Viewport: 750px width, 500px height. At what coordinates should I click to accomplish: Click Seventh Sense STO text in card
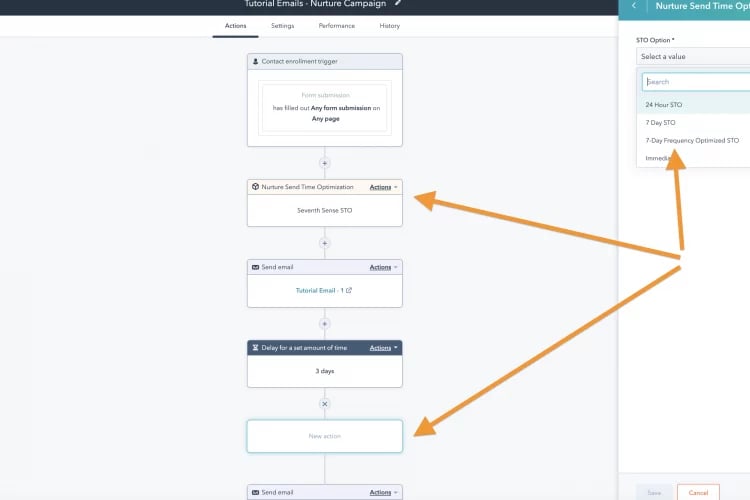[x=324, y=210]
